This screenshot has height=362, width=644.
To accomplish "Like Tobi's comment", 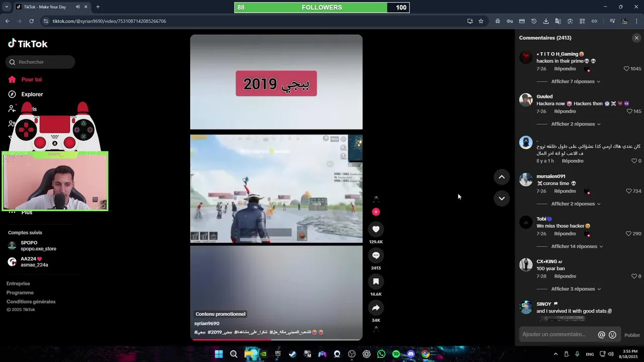I will (x=628, y=234).
